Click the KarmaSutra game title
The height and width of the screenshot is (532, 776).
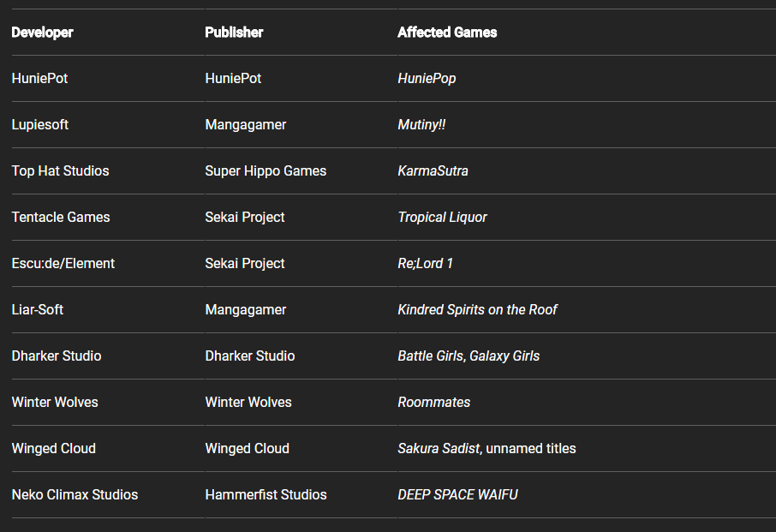pos(433,170)
